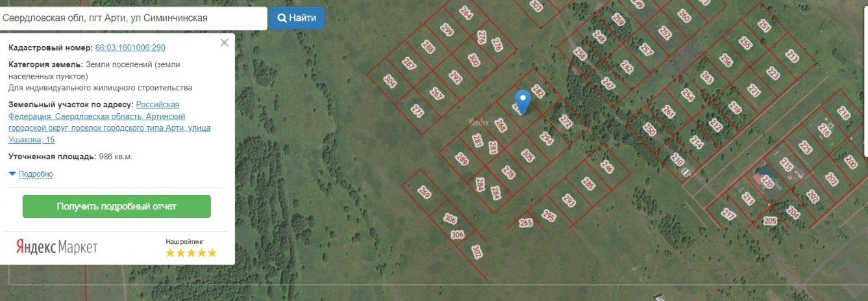The width and height of the screenshot is (868, 301).
Task: Select parcel labeled 257 on map
Action: pyautogui.click(x=645, y=49)
